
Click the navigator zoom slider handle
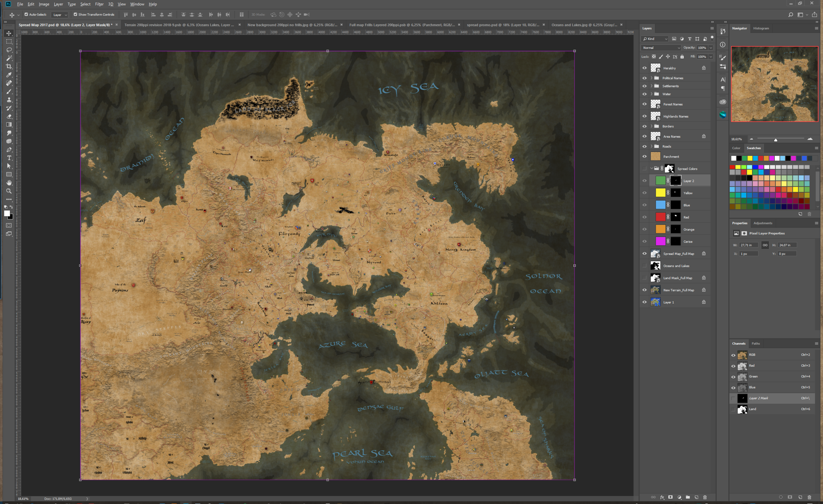click(x=775, y=140)
